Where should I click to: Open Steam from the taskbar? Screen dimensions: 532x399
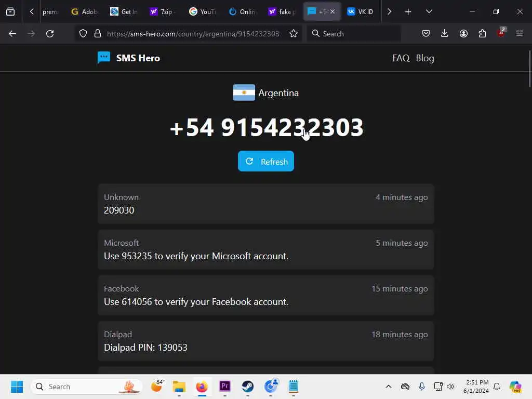point(248,387)
